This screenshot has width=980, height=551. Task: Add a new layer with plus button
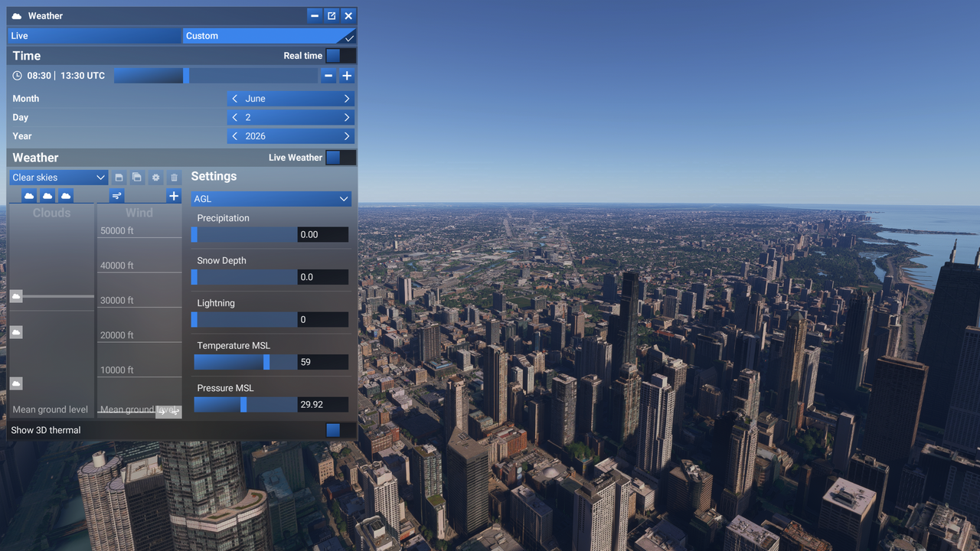[x=174, y=196]
